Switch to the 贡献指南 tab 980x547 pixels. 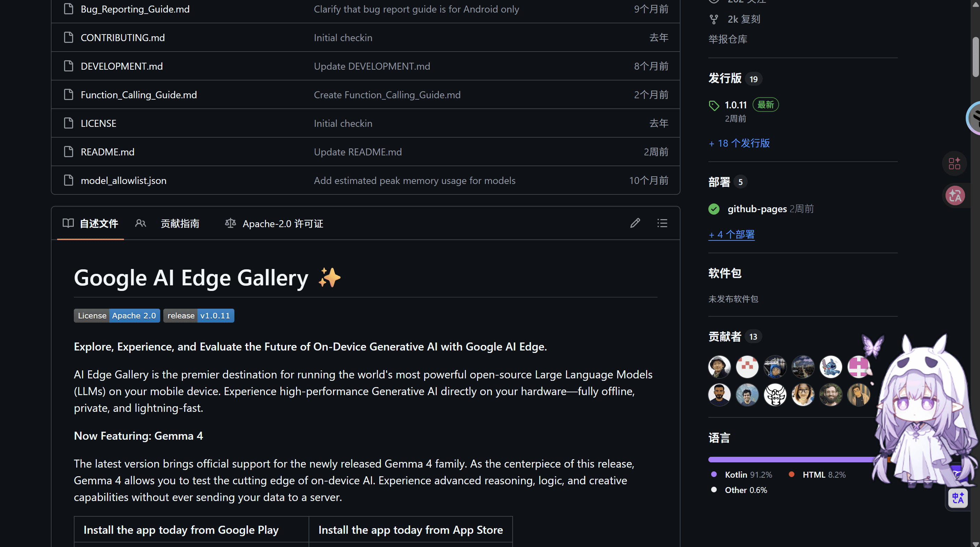click(168, 223)
